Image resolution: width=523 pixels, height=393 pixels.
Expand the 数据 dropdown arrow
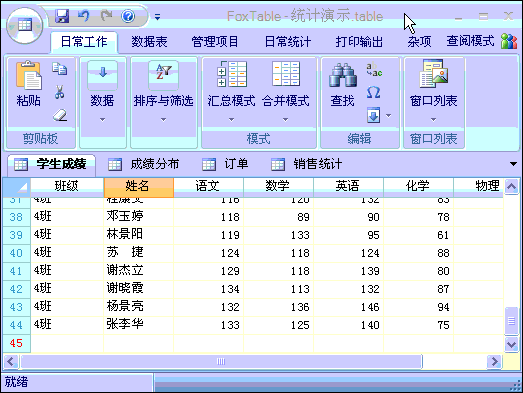pos(102,119)
